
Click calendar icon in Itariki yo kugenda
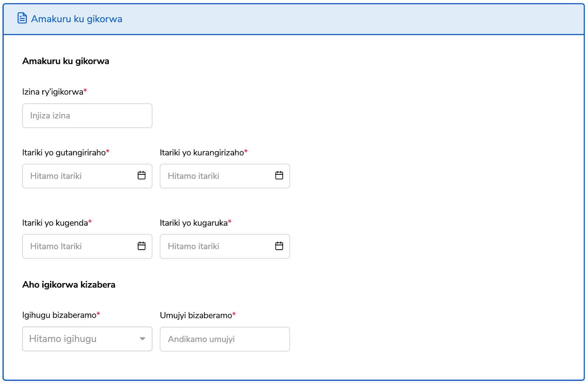point(141,246)
